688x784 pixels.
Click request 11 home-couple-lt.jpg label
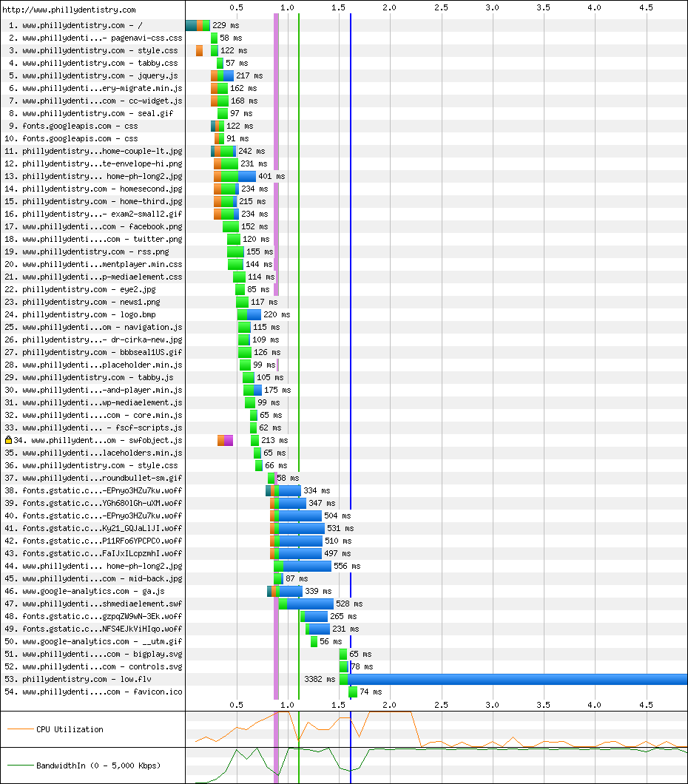coord(93,151)
